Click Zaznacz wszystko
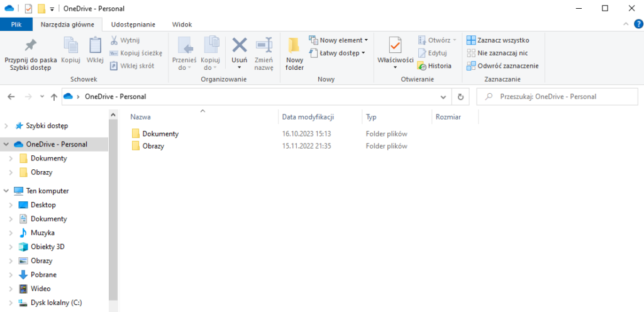 pos(498,40)
